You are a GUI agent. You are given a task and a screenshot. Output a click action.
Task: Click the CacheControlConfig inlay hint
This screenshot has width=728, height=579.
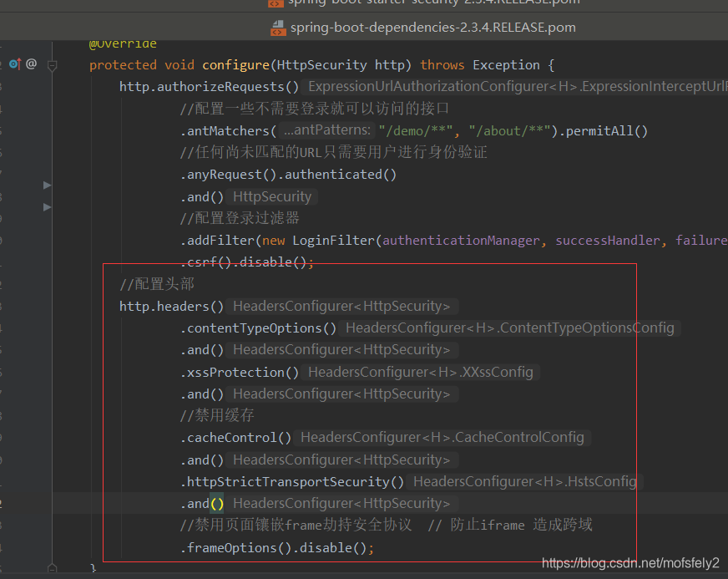point(442,437)
